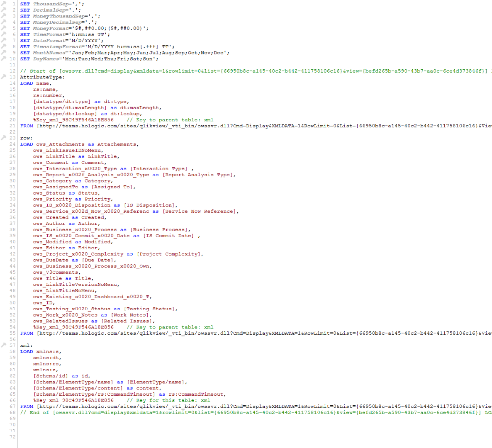Click the [datatype/dt:type] field
492x448 pixels.
point(62,102)
